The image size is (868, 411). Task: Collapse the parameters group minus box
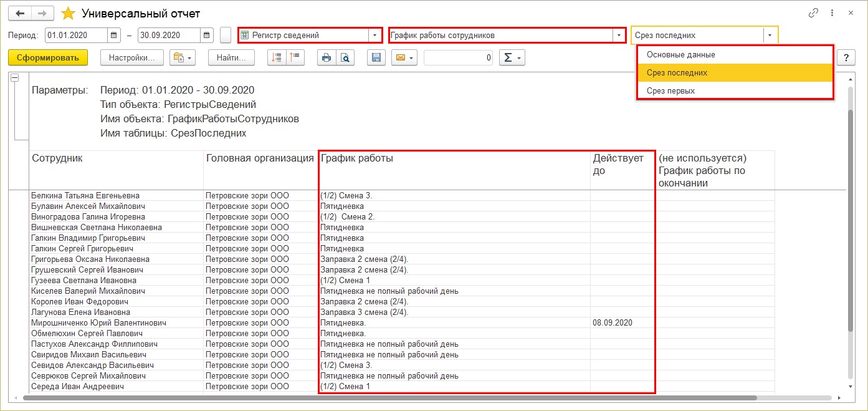click(x=15, y=77)
